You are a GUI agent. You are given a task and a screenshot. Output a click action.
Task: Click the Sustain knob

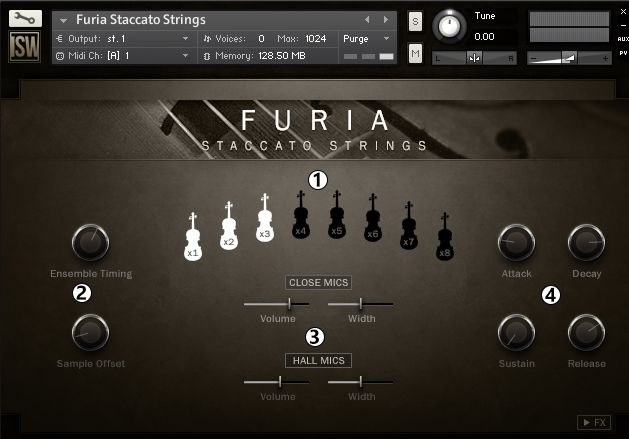(x=516, y=333)
